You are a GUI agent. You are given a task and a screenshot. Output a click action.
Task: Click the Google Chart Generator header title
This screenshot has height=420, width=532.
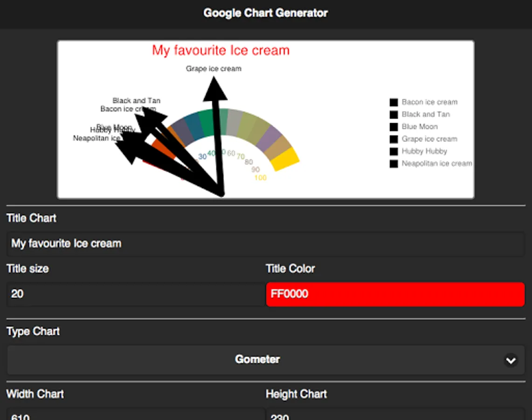[x=266, y=13]
